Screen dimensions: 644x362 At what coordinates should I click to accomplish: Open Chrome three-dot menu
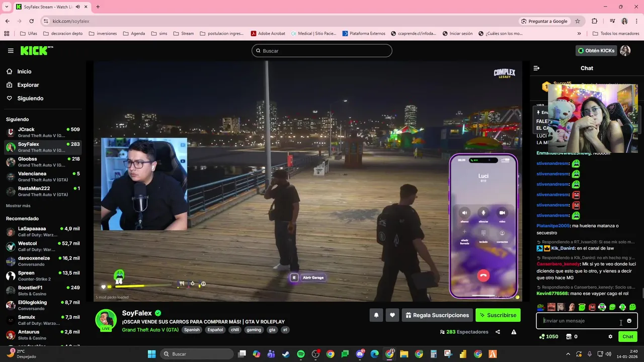[636, 21]
